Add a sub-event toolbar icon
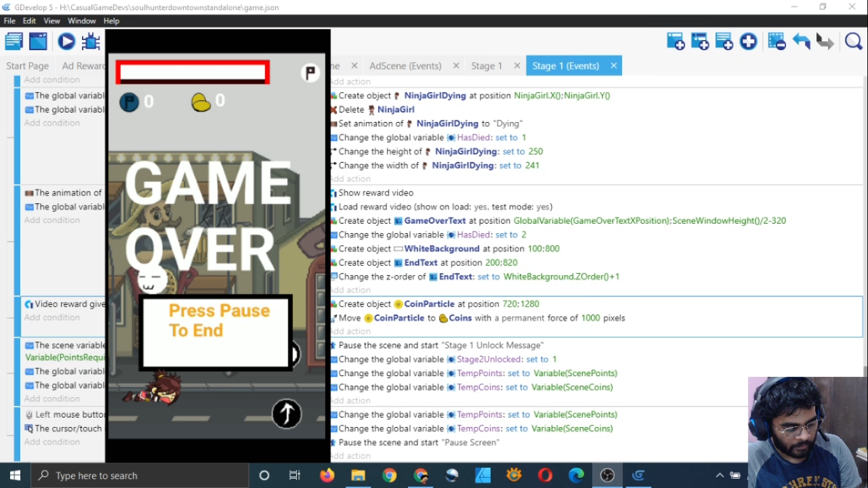The width and height of the screenshot is (868, 488). pos(700,42)
